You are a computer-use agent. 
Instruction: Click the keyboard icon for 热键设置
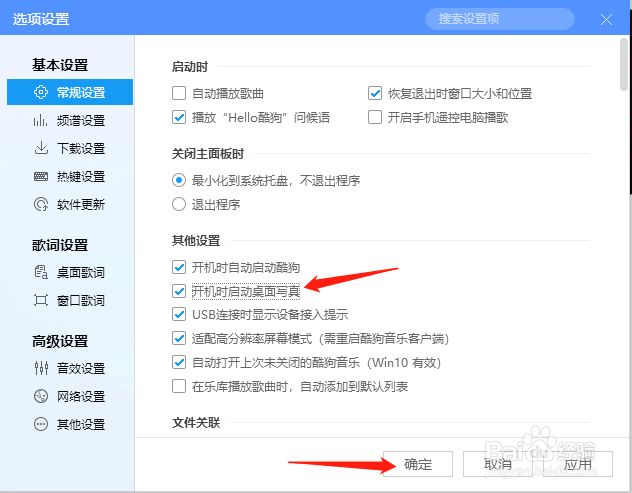click(41, 176)
